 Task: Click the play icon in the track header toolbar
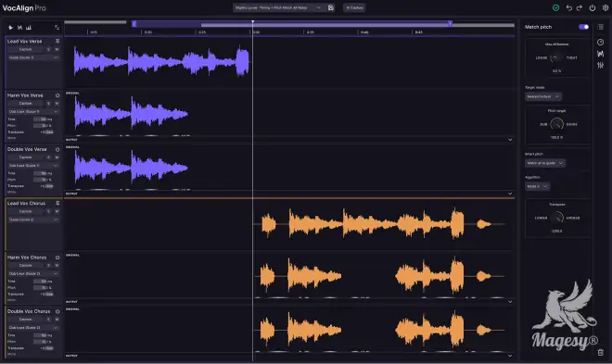click(x=10, y=27)
